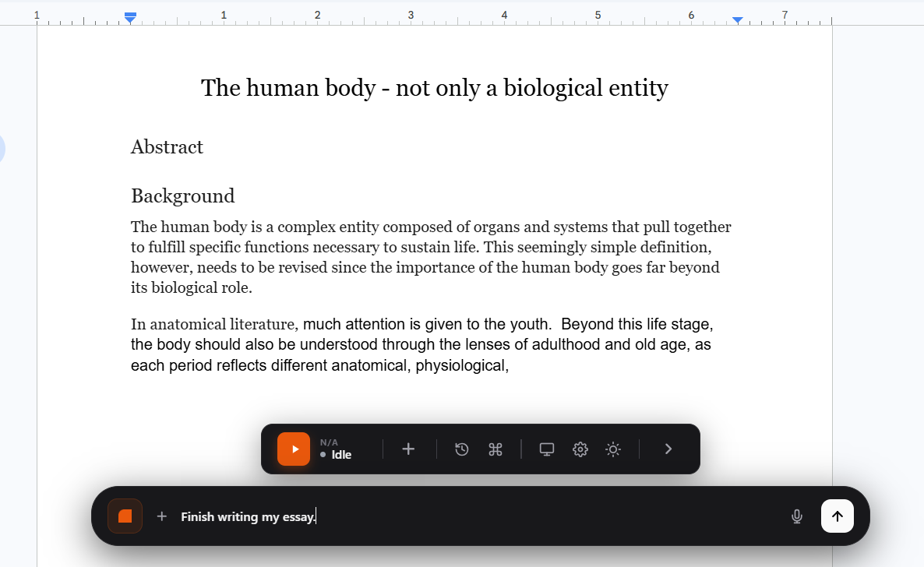924x567 pixels.
Task: Click the essay title 'The human body - not only a biological entity'
Action: (x=434, y=88)
